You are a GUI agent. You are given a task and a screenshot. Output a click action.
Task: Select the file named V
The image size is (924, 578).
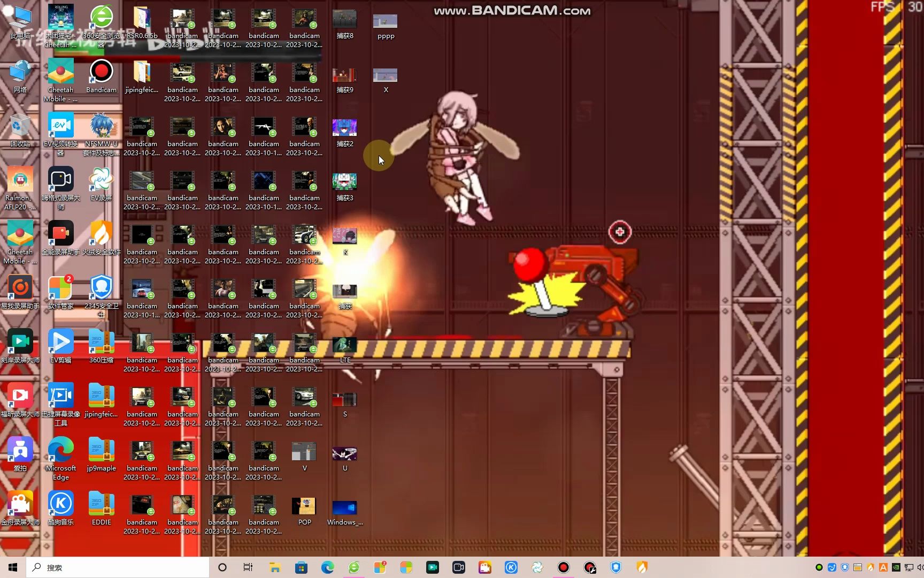tap(304, 456)
